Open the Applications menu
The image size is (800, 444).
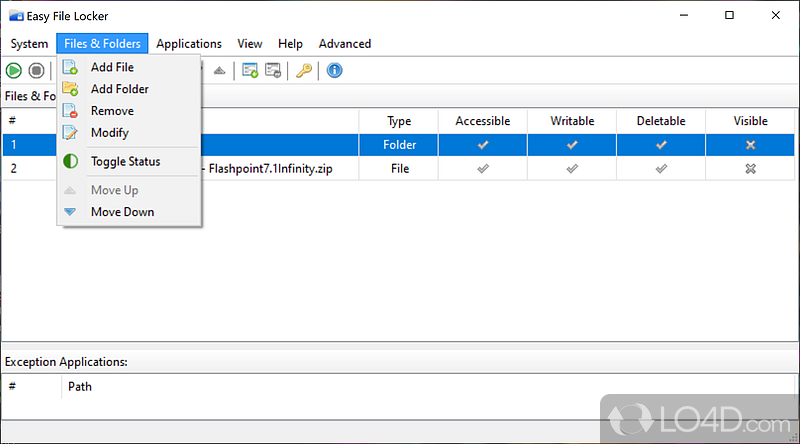coord(189,44)
